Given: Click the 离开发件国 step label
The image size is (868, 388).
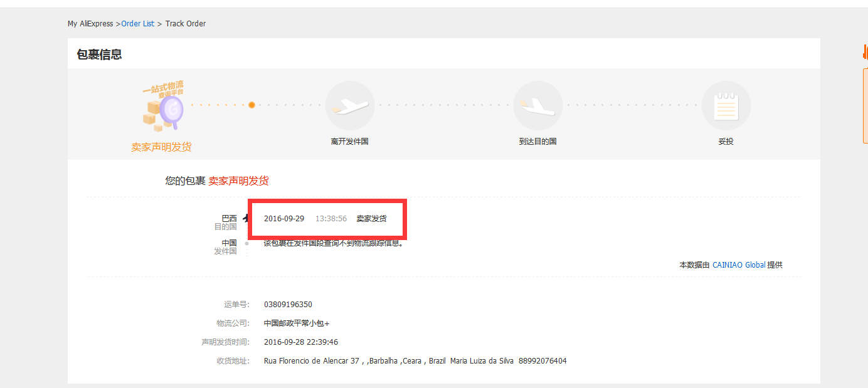Looking at the screenshot, I should [x=349, y=142].
